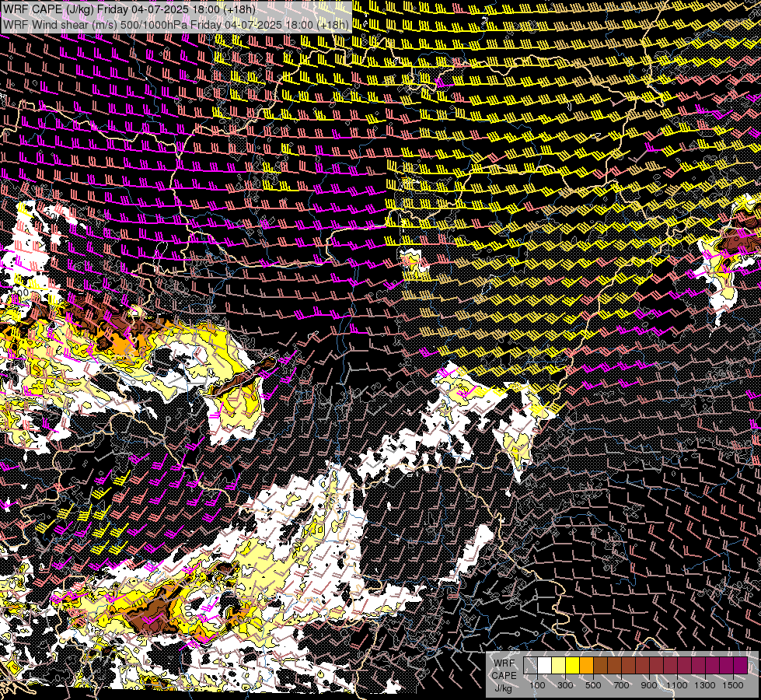Click the "100" legend value label
This screenshot has height=700, width=761.
pyautogui.click(x=537, y=685)
